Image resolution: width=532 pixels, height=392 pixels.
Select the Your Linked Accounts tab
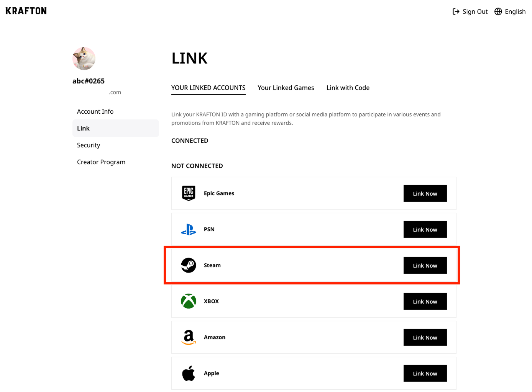[208, 88]
